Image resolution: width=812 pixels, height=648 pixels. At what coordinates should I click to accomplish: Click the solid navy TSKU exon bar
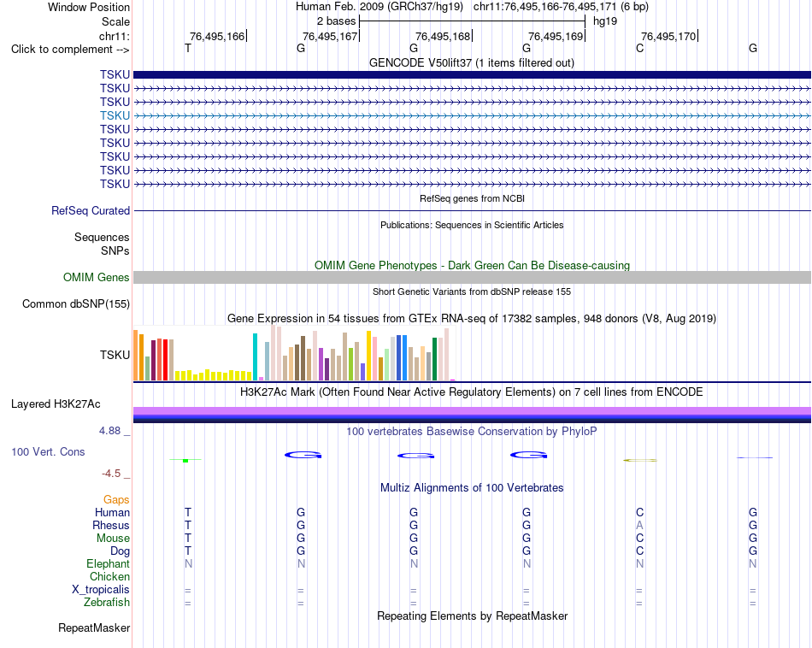pyautogui.click(x=472, y=74)
